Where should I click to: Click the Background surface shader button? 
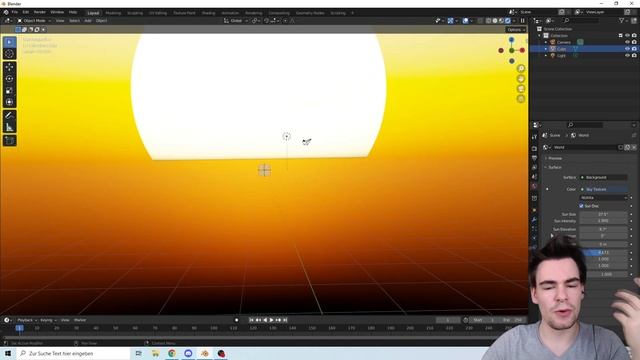[x=603, y=178]
